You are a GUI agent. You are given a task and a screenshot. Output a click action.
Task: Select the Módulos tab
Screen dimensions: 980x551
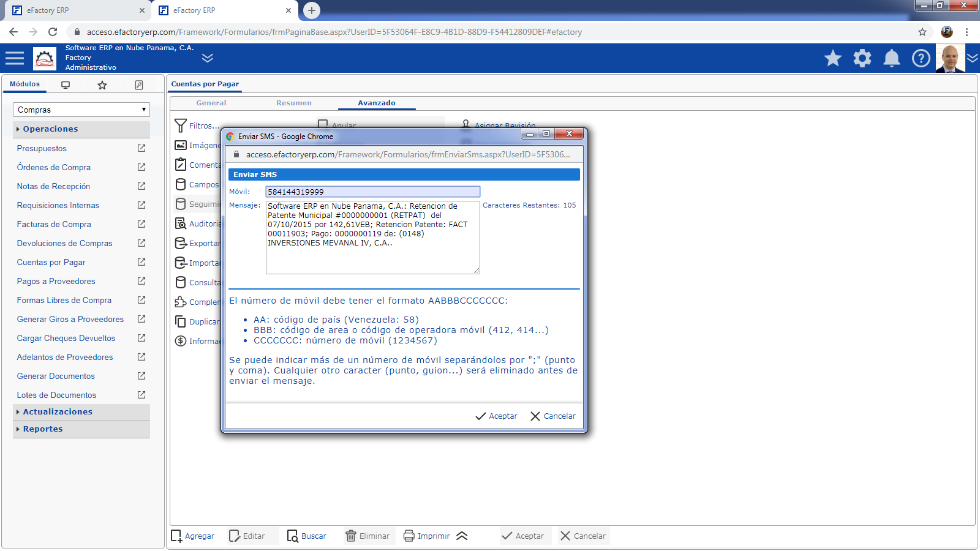coord(24,84)
